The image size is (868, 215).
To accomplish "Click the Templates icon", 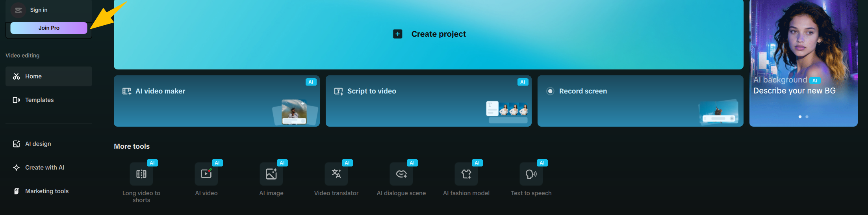I will (x=16, y=100).
